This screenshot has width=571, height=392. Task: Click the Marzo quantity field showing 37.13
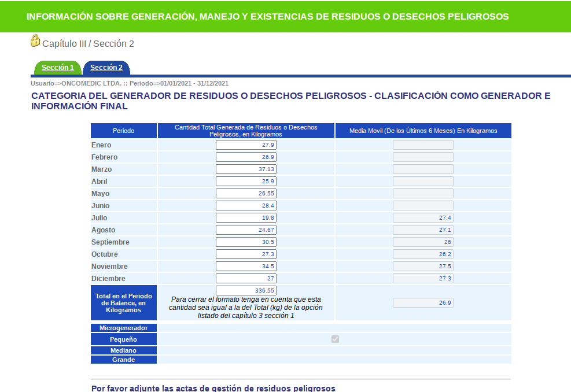pos(246,169)
